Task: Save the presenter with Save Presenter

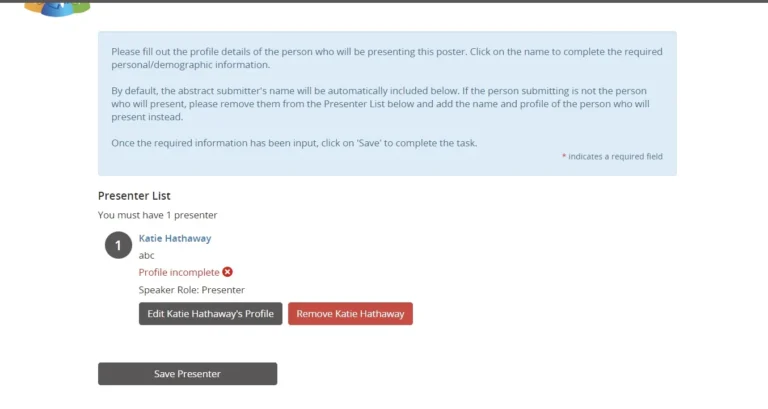Action: coord(187,374)
